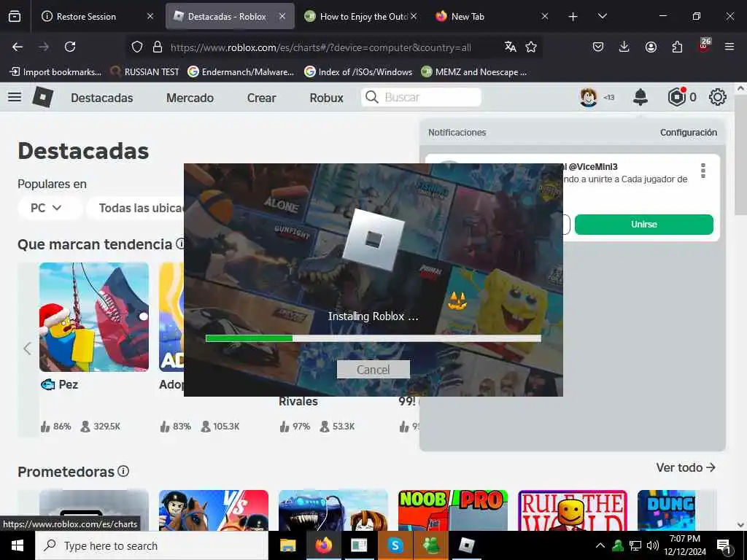This screenshot has height=560, width=747.
Task: Open the Pez game thumbnail
Action: coord(94,316)
